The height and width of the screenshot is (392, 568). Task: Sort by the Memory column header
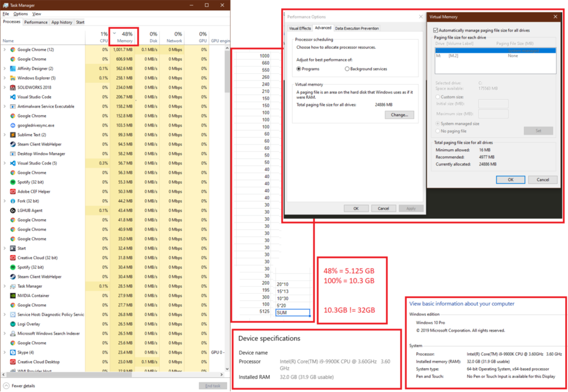(x=124, y=37)
